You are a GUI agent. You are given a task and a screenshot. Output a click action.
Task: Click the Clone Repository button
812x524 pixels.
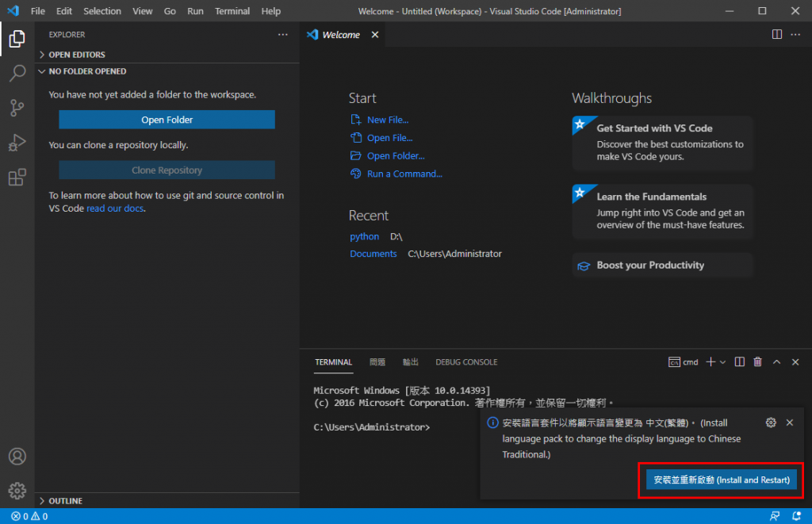pyautogui.click(x=167, y=170)
